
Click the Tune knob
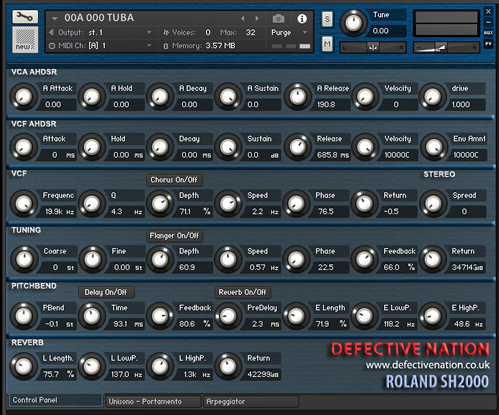point(353,23)
